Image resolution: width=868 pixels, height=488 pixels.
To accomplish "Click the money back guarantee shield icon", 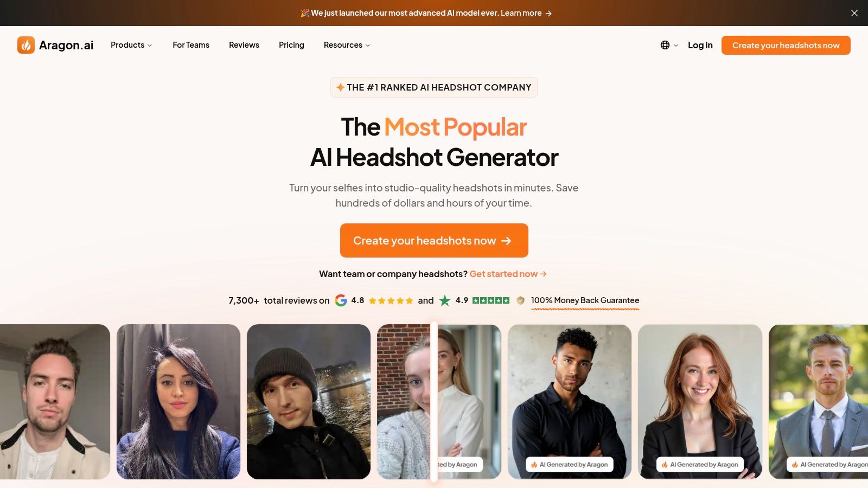I will click(x=521, y=300).
